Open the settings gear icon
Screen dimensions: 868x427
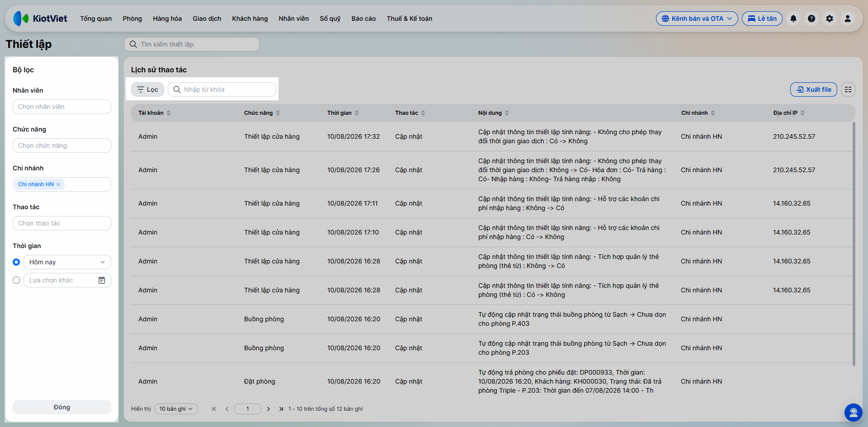pos(829,19)
